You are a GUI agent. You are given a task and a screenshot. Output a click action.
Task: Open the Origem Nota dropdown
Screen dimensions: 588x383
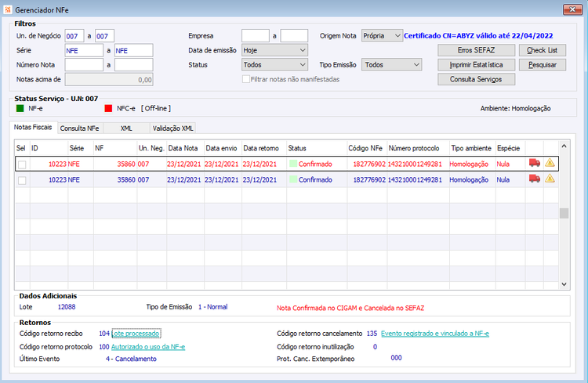382,35
